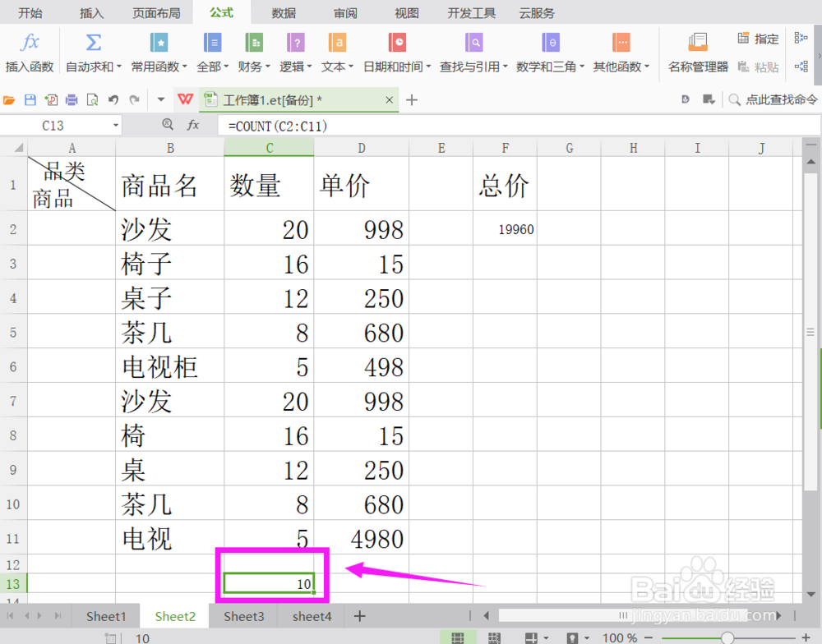The width and height of the screenshot is (822, 644).
Task: Switch to the 页面布局 ribbon tab
Action: (x=156, y=12)
